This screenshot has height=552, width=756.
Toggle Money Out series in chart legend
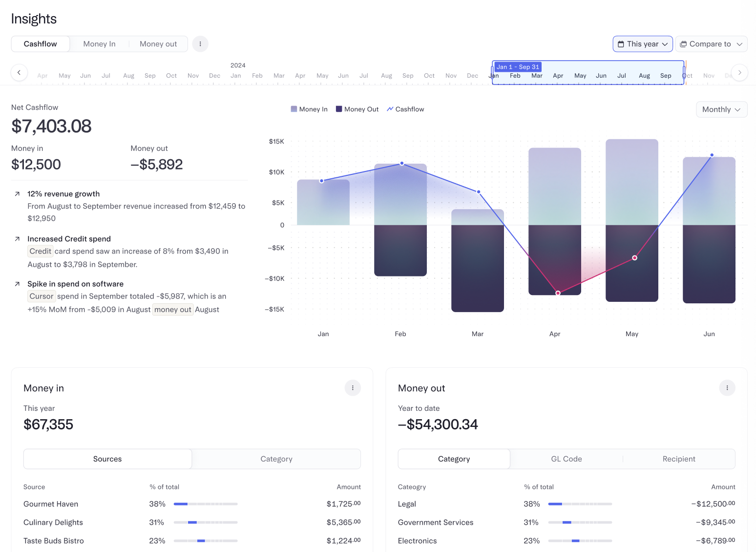(357, 109)
